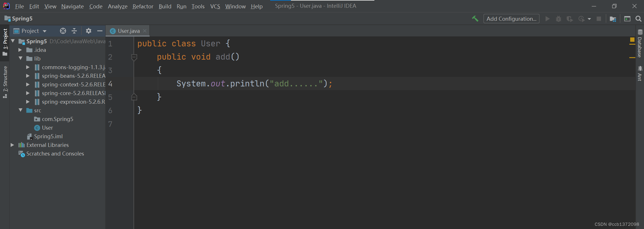644x229 pixels.
Task: Open the Database tool window
Action: tap(640, 43)
